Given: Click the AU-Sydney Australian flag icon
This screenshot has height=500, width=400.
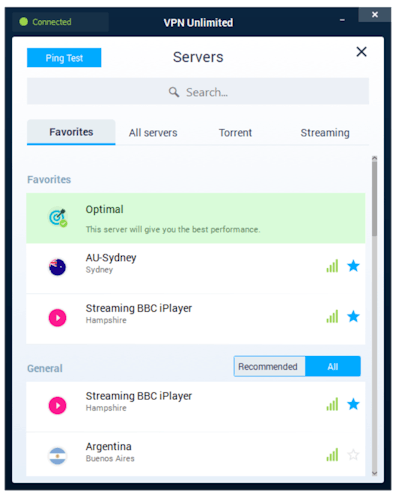Looking at the screenshot, I should click(58, 267).
